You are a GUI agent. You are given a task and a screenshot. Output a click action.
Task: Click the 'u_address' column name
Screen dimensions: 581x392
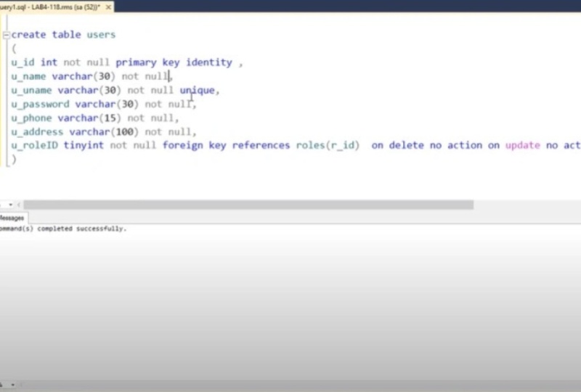[x=37, y=132]
